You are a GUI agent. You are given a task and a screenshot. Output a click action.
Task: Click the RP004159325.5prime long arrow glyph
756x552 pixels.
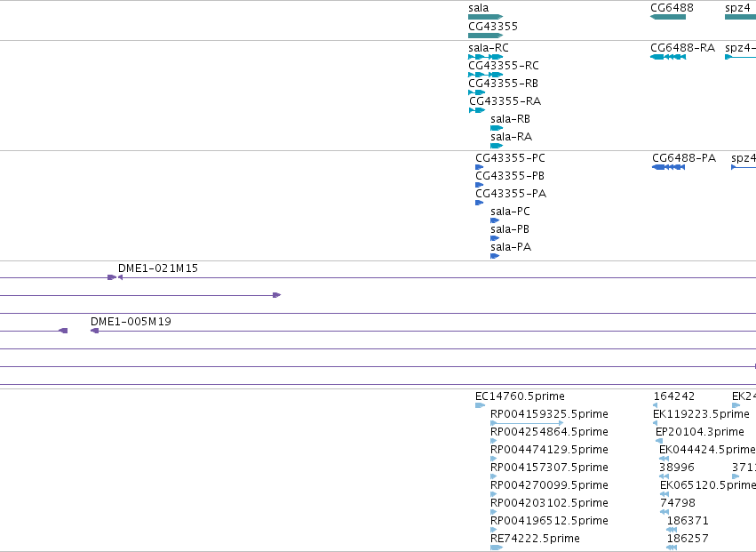[527, 423]
